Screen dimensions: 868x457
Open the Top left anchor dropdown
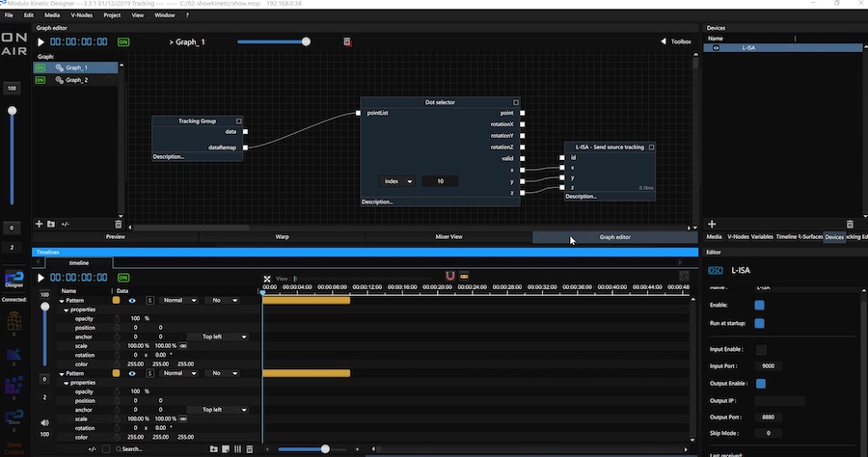tap(224, 336)
